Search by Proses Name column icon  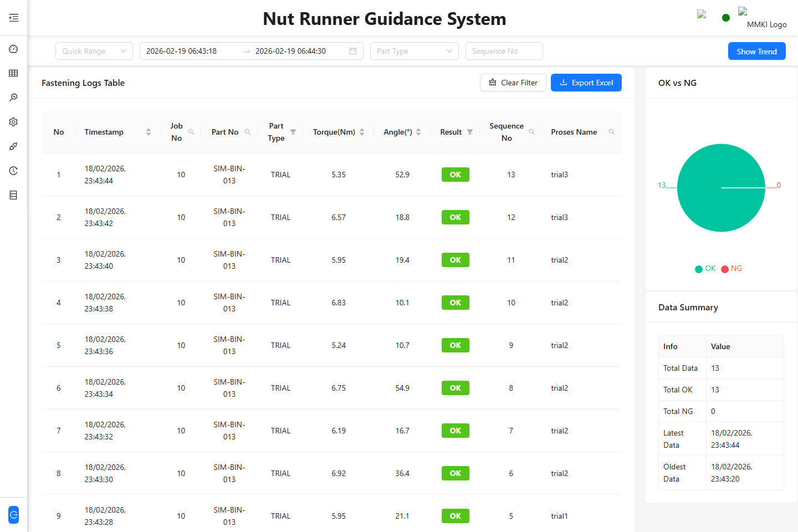click(612, 132)
